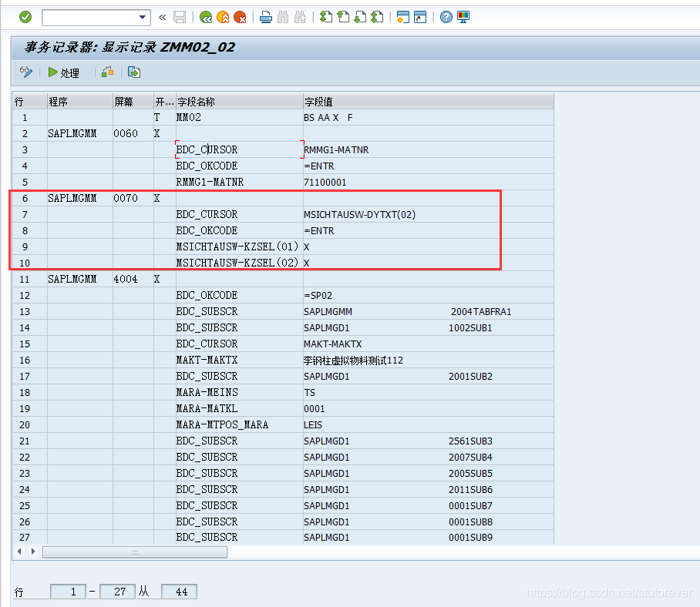Toggle Display/Change glasses-pencil icon
This screenshot has height=607, width=700.
(26, 72)
